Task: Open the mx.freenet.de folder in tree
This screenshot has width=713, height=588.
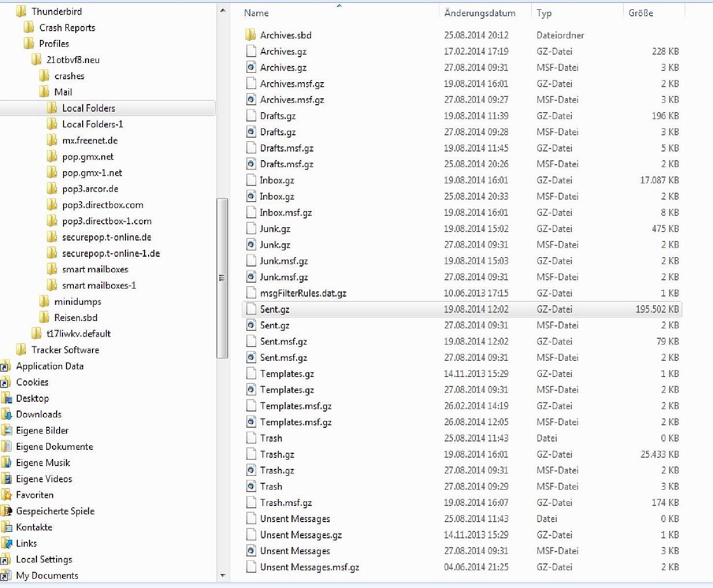Action: tap(90, 140)
